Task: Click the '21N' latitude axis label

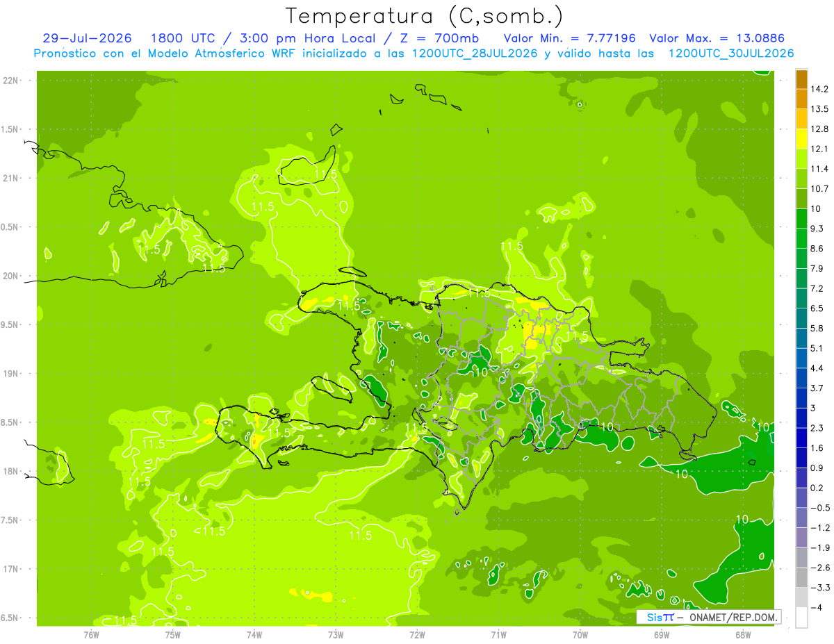Action: tap(12, 178)
